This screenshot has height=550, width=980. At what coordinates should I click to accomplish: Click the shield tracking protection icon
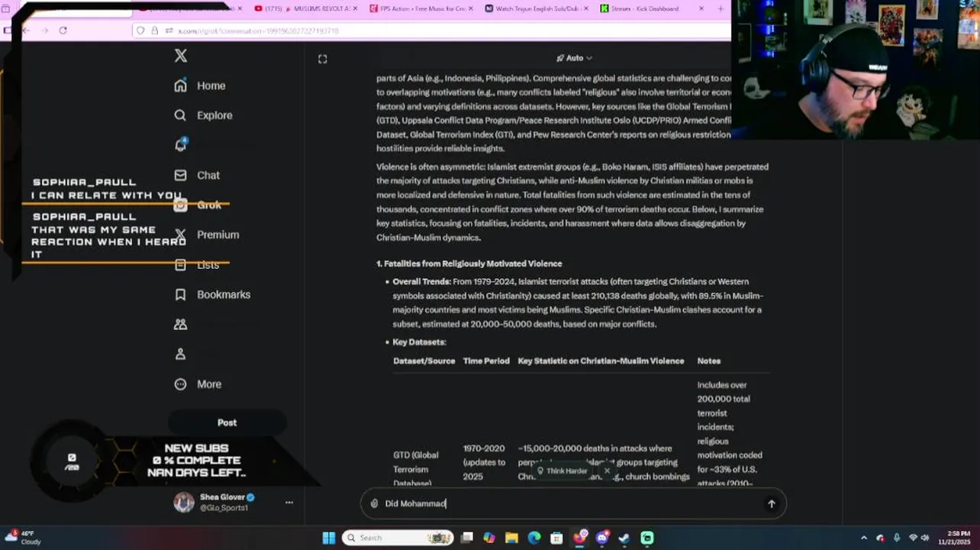click(x=140, y=31)
